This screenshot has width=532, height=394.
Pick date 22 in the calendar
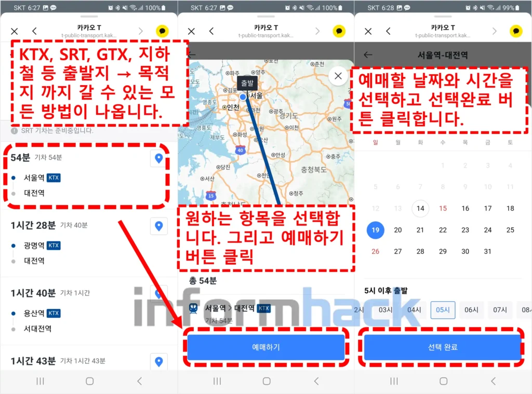click(x=443, y=230)
